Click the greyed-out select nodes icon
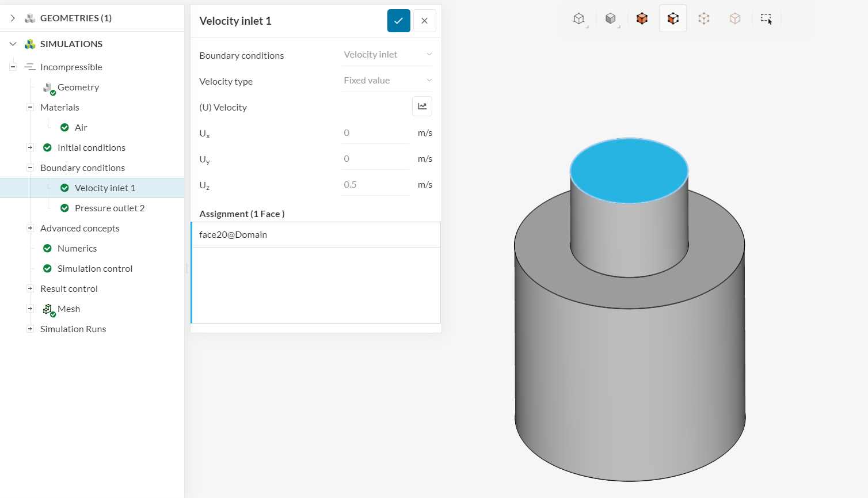Screen dimensions: 868x498 click(x=735, y=19)
